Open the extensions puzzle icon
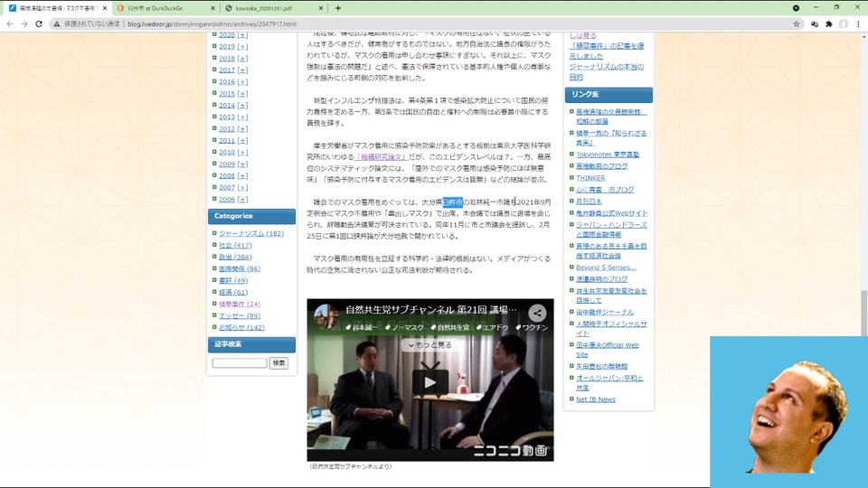Screen dimensions: 868x488 click(829, 23)
